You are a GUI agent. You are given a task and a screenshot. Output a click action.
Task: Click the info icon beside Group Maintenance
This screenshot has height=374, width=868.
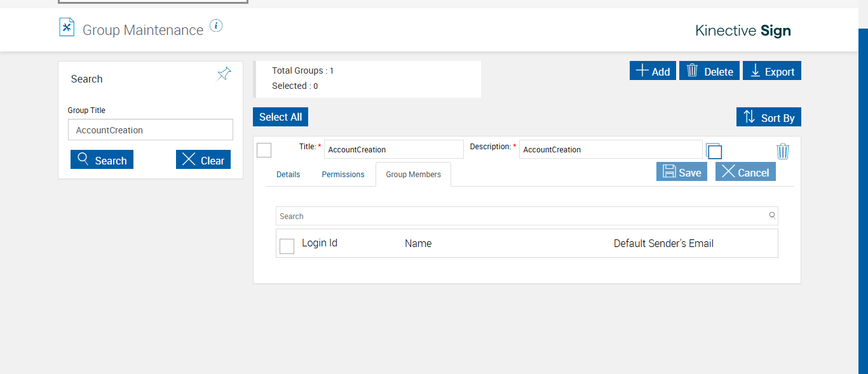tap(216, 26)
